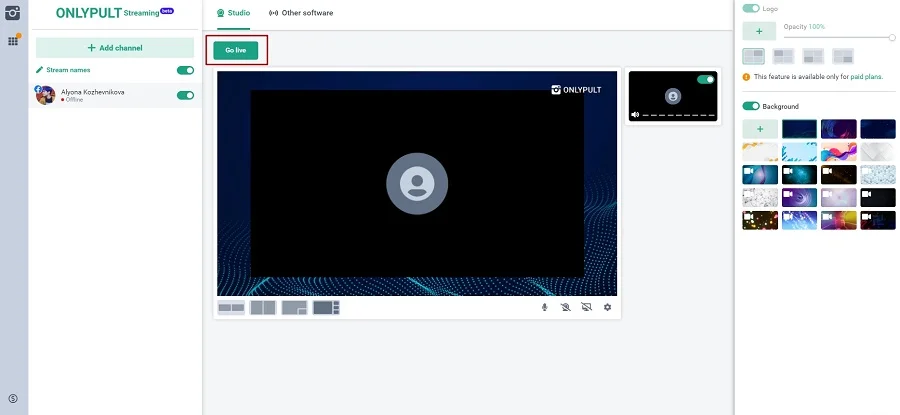The width and height of the screenshot is (900, 415).
Task: Select the picture-in-picture layout icon
Action: 294,307
